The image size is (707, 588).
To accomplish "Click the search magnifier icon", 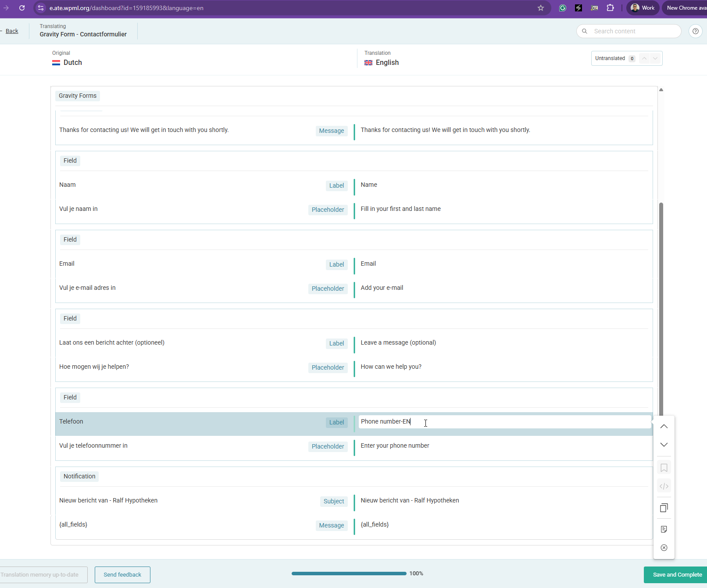I will (585, 31).
